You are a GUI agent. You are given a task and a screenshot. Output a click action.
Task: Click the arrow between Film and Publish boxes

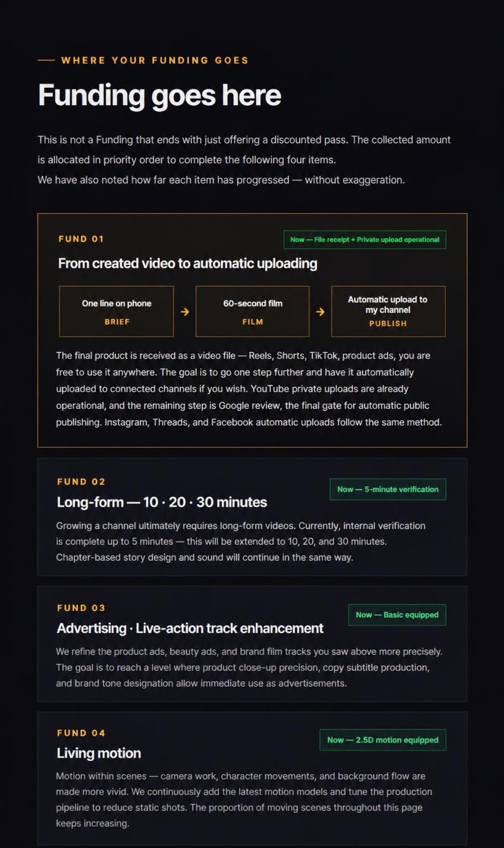[320, 312]
